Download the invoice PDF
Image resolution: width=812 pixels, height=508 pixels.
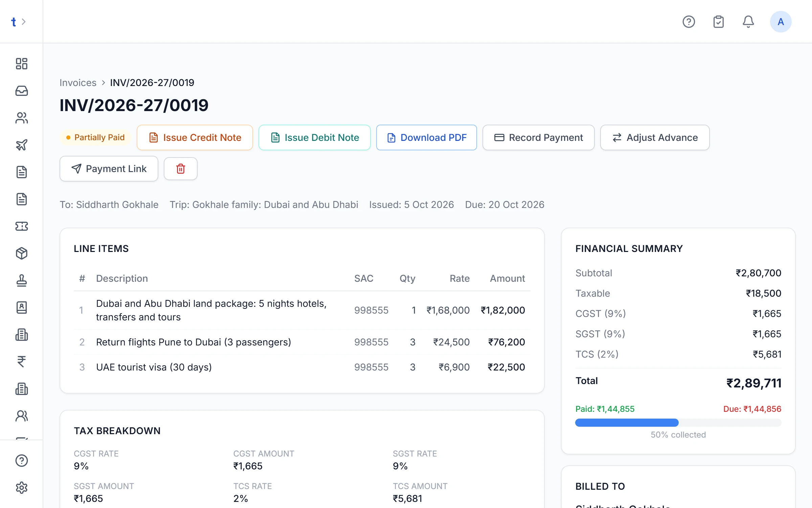[x=427, y=137]
